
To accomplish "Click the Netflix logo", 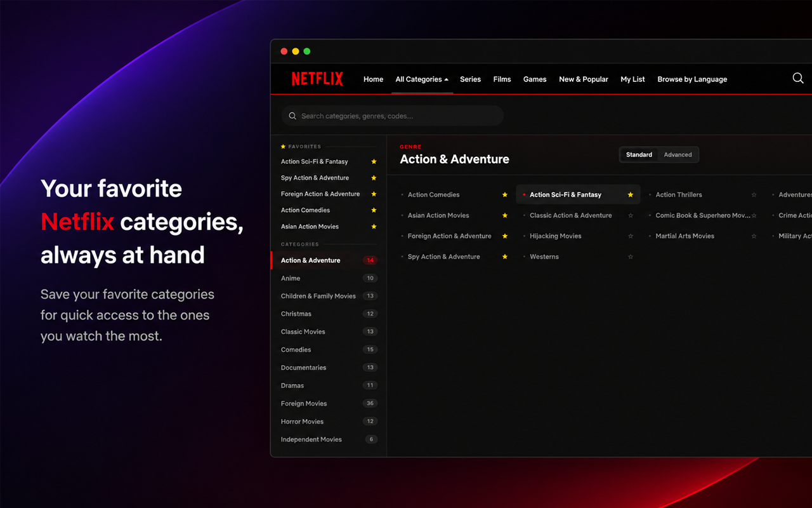I will [317, 79].
